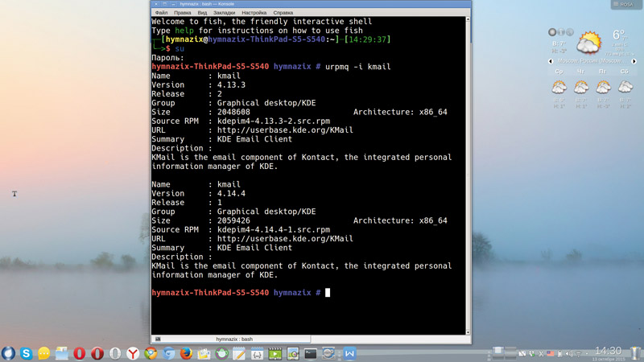Launch Yandex browser from the taskbar
This screenshot has width=644, height=362.
click(x=133, y=353)
